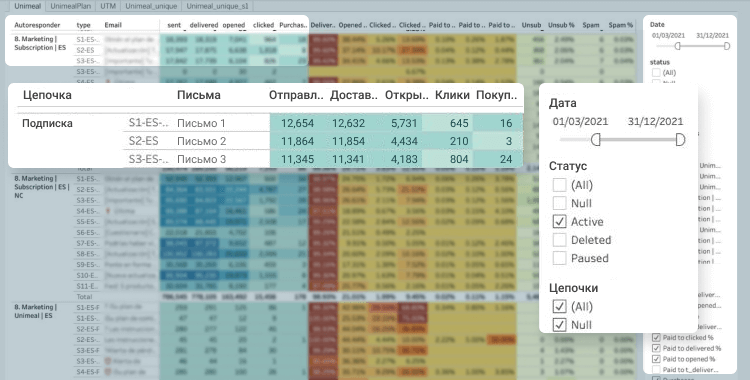Click the left handle of the Дата slider
750x380 pixels.
click(x=596, y=140)
